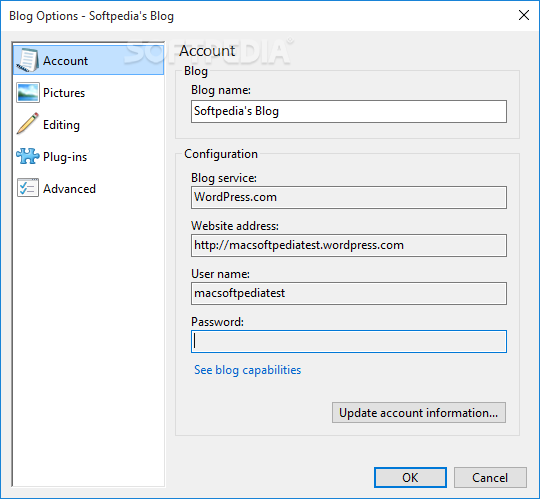Go to the Plug-ins options page
The image size is (540, 499).
pyautogui.click(x=88, y=157)
